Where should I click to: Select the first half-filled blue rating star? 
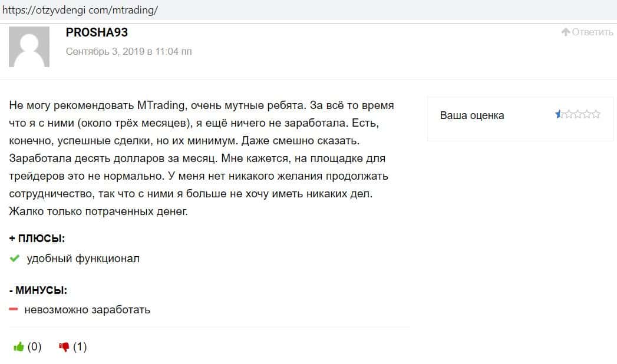coord(559,115)
